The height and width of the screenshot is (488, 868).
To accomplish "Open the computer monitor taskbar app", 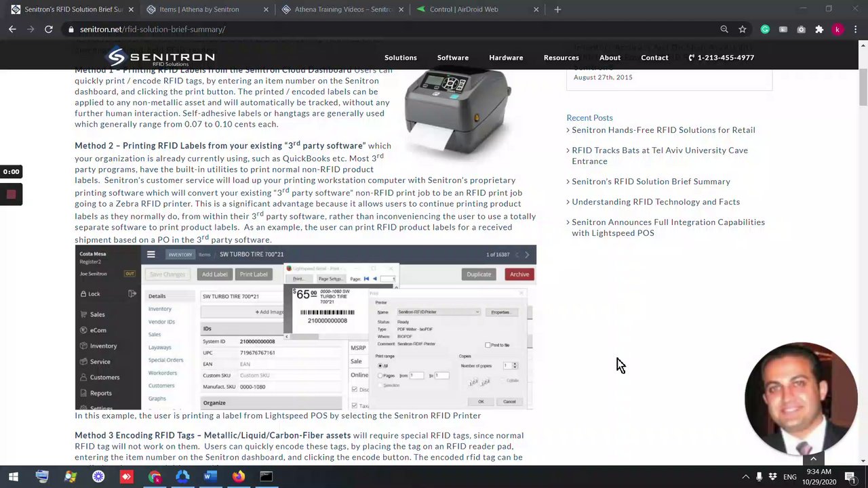I will 42,476.
